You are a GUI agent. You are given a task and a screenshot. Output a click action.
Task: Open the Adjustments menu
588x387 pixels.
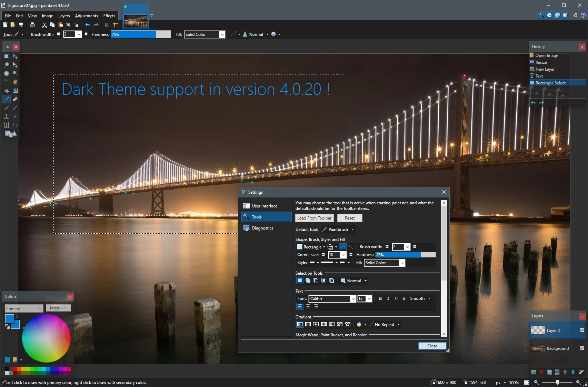86,16
